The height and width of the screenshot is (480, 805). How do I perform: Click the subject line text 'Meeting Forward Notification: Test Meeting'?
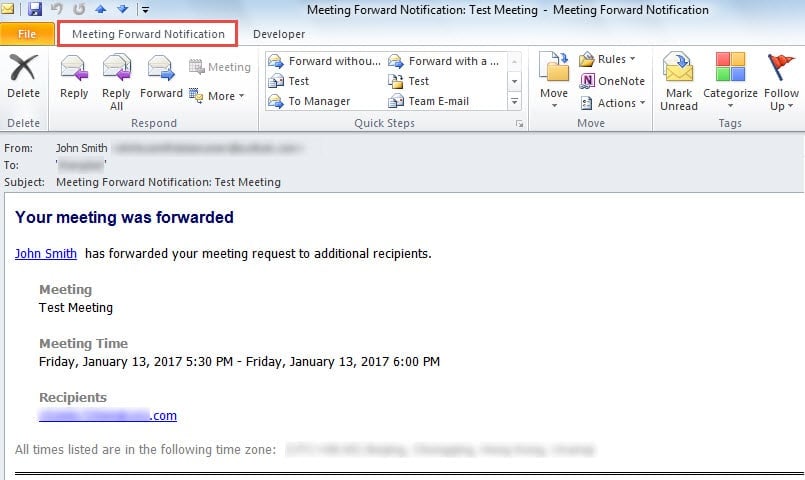pyautogui.click(x=168, y=182)
